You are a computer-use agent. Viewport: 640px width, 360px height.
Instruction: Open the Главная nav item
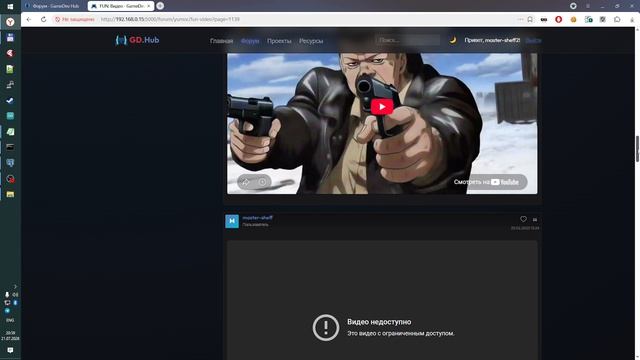(222, 41)
